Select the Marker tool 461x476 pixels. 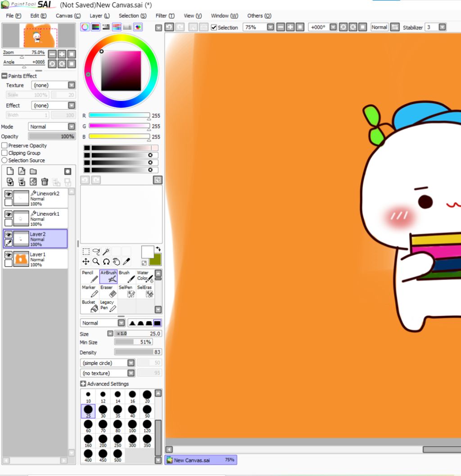(x=90, y=291)
